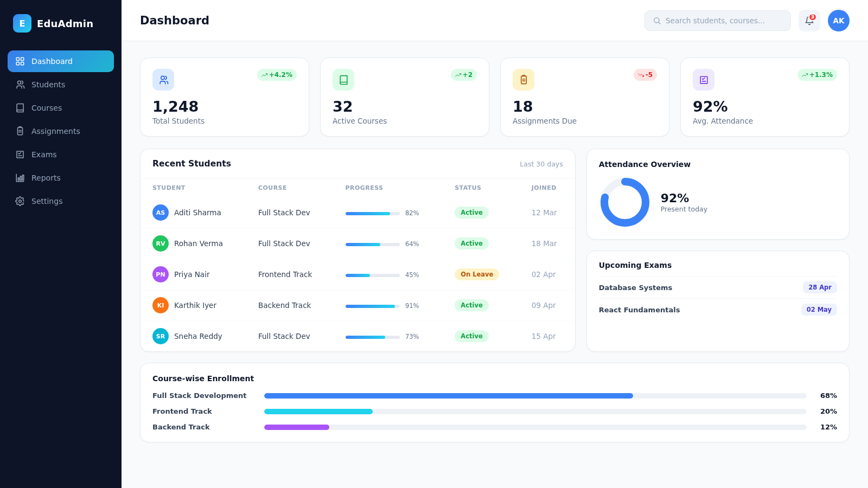Open Rohan Verma's student name
The image size is (868, 488).
[x=199, y=243]
